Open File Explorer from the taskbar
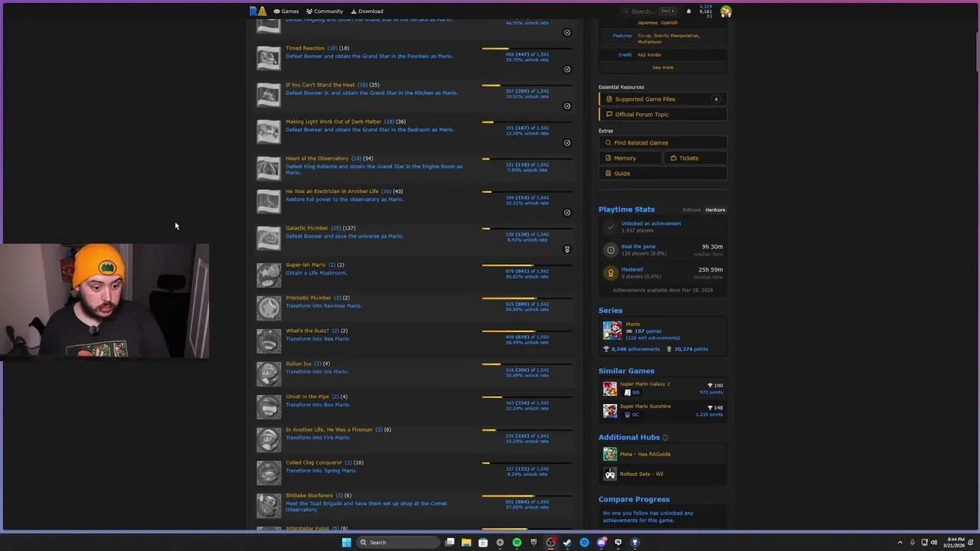This screenshot has height=551, width=980. (x=465, y=543)
